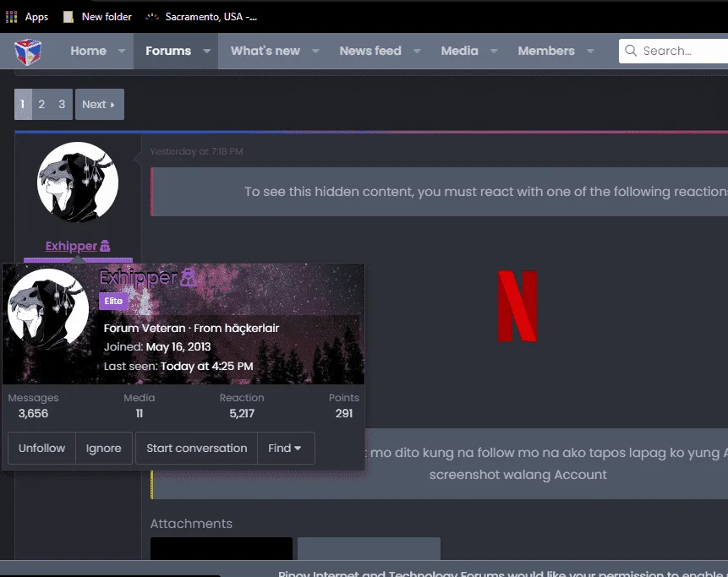Open the Media nav item
This screenshot has height=577, width=728.
(x=459, y=51)
